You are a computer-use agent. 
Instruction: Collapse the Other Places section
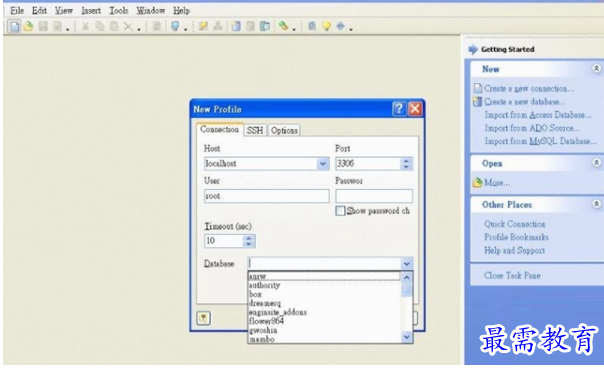pos(596,204)
